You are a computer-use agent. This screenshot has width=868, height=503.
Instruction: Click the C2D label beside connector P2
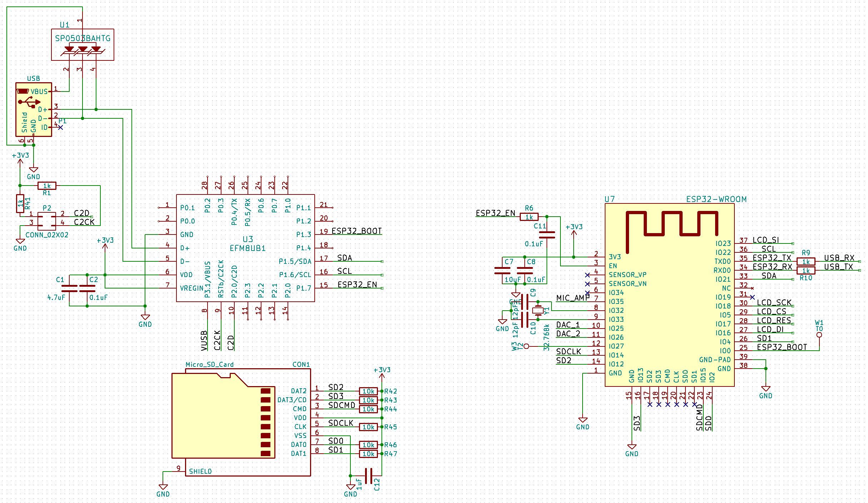tap(81, 213)
